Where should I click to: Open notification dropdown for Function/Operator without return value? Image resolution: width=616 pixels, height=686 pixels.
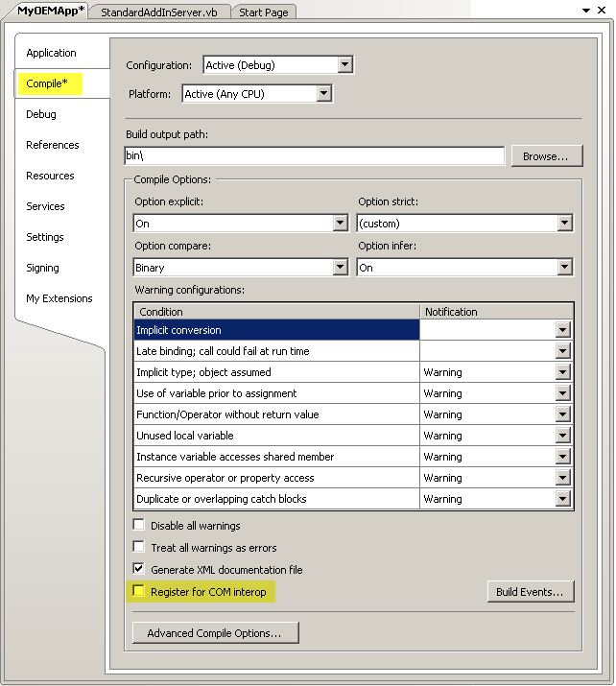[563, 414]
